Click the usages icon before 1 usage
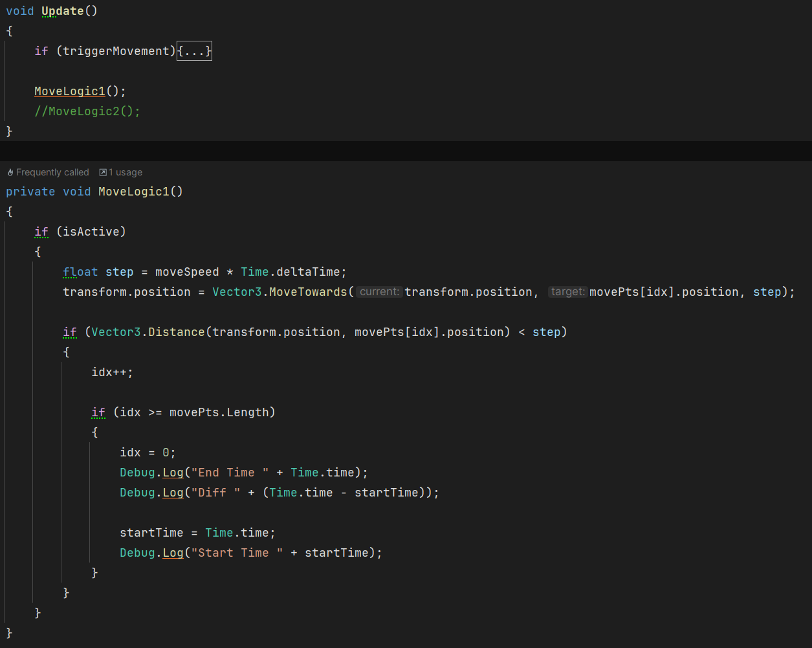Viewport: 812px width, 648px height. coord(102,172)
